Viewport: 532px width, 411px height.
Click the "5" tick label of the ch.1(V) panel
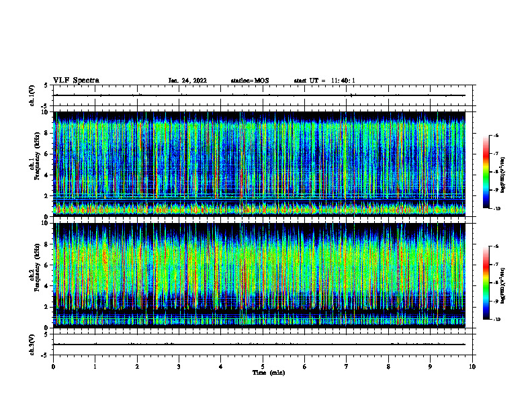point(46,85)
